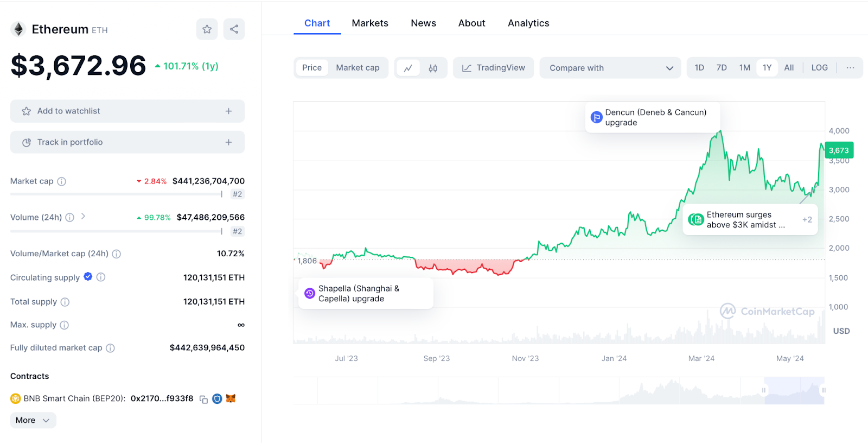Screen dimensions: 868x443
Task: Click the #2 rank badge under Market cap
Action: tap(237, 194)
